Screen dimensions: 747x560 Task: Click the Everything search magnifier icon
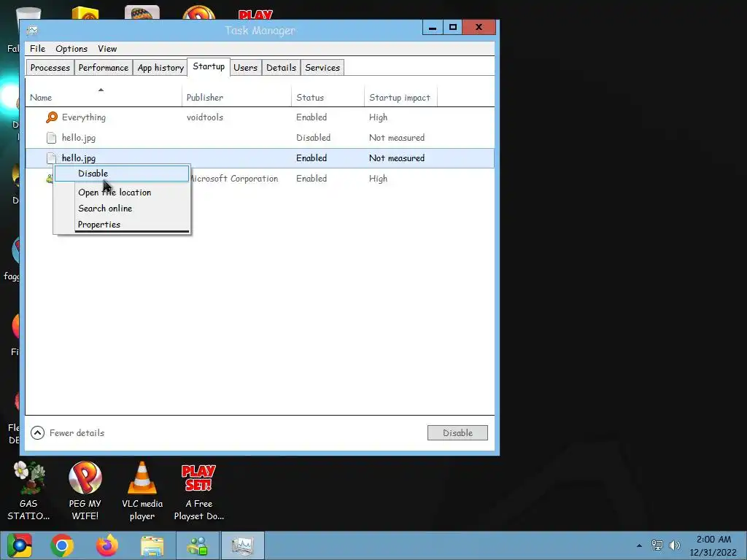click(52, 117)
